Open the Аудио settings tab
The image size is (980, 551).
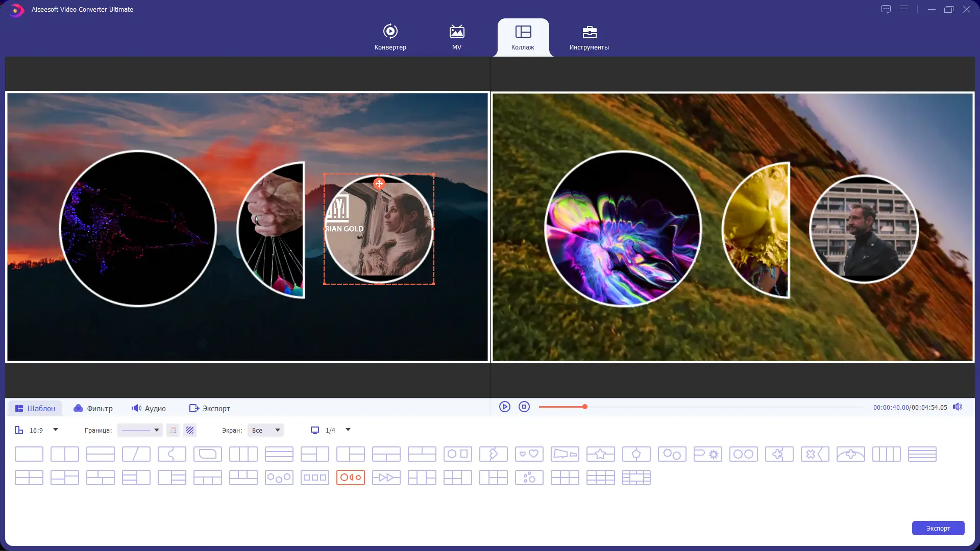(149, 408)
